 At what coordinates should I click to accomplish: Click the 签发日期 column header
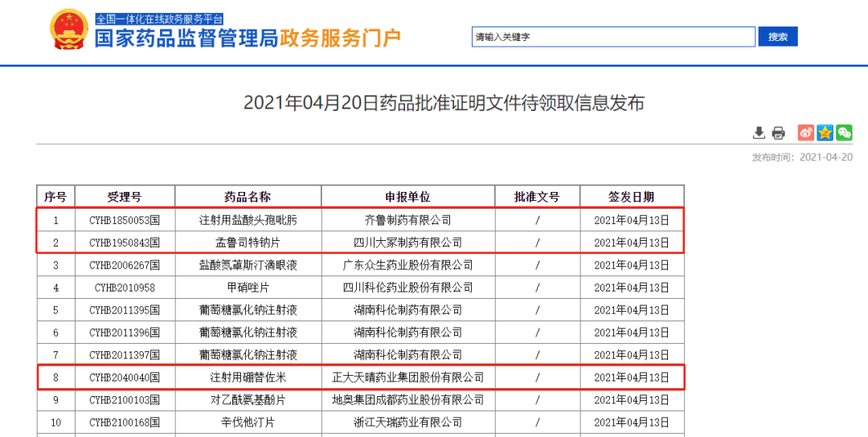(x=631, y=197)
